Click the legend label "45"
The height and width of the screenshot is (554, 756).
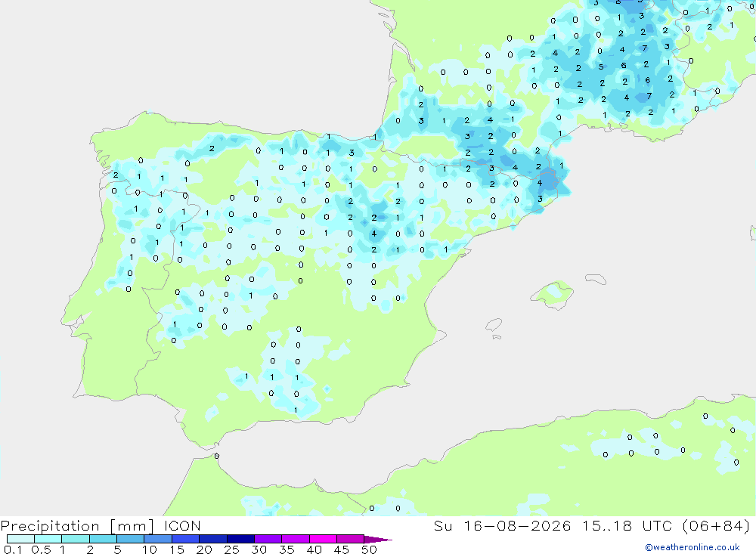[x=342, y=549]
